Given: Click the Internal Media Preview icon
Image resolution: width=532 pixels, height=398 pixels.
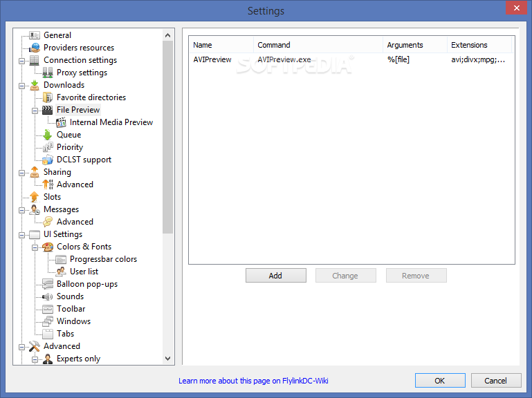Looking at the screenshot, I should (61, 122).
